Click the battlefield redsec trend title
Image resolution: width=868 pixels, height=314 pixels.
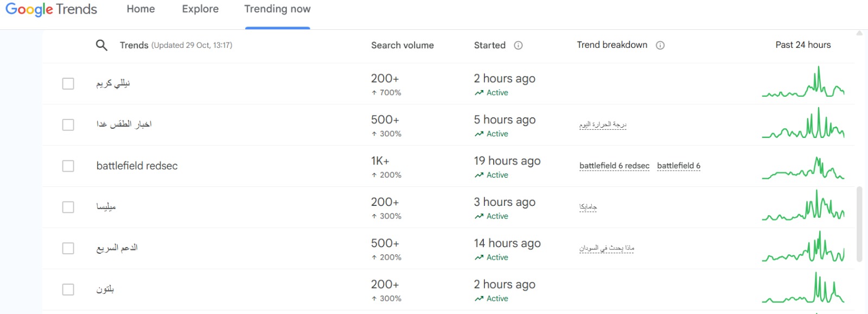pyautogui.click(x=137, y=166)
